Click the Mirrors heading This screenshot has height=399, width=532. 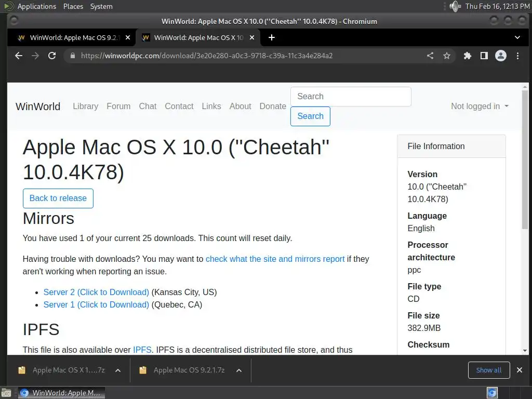click(x=48, y=218)
